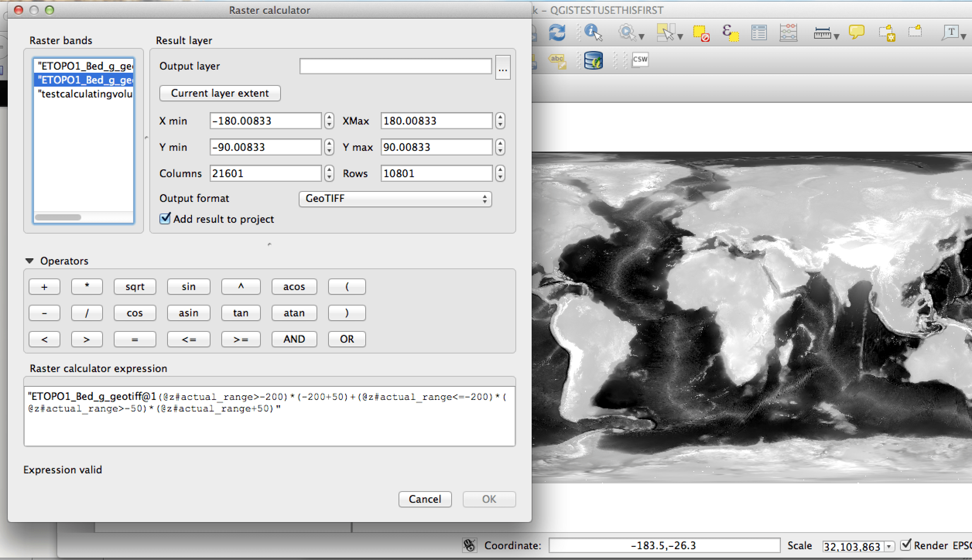
Task: Toggle the Render checkbox in status bar
Action: (906, 545)
